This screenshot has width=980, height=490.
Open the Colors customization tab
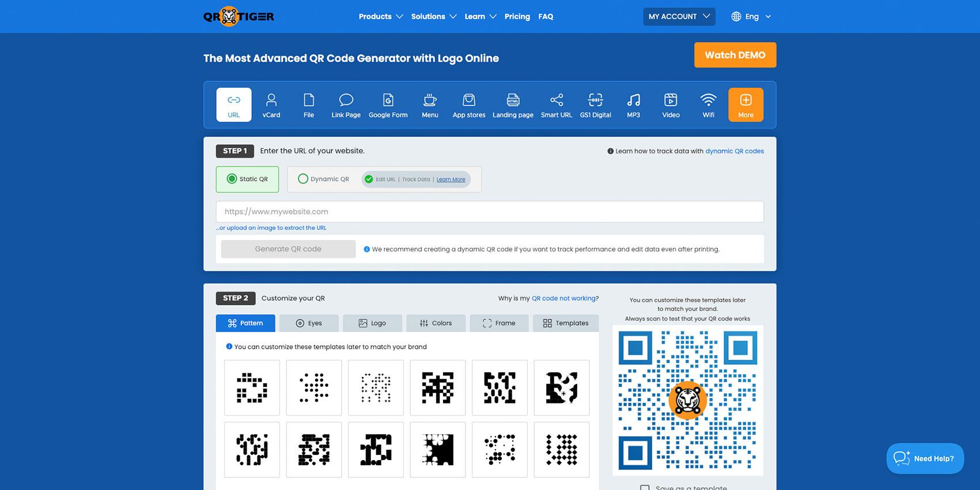point(436,323)
